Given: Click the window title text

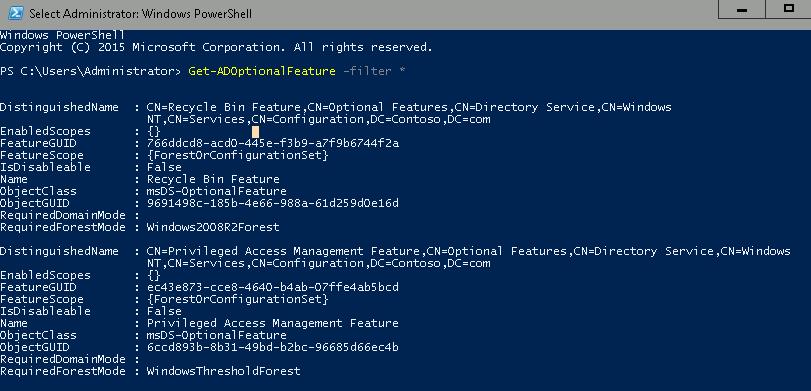Looking at the screenshot, I should 140,13.
